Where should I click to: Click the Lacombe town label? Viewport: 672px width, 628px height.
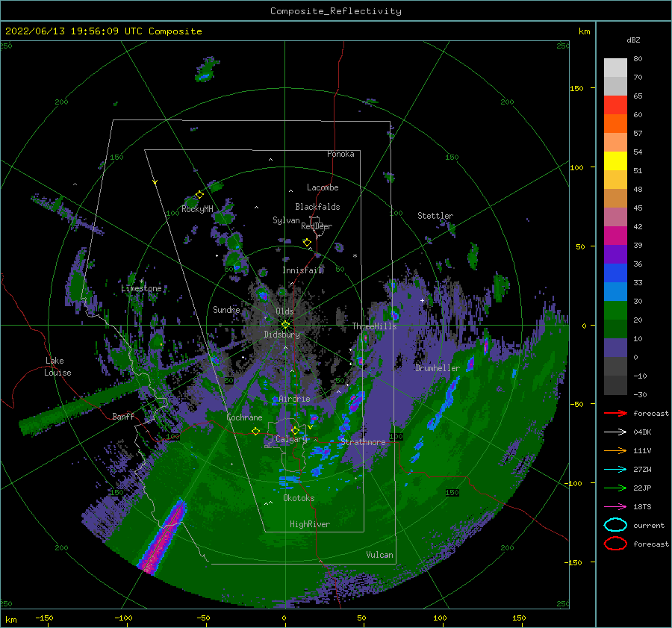pos(323,187)
